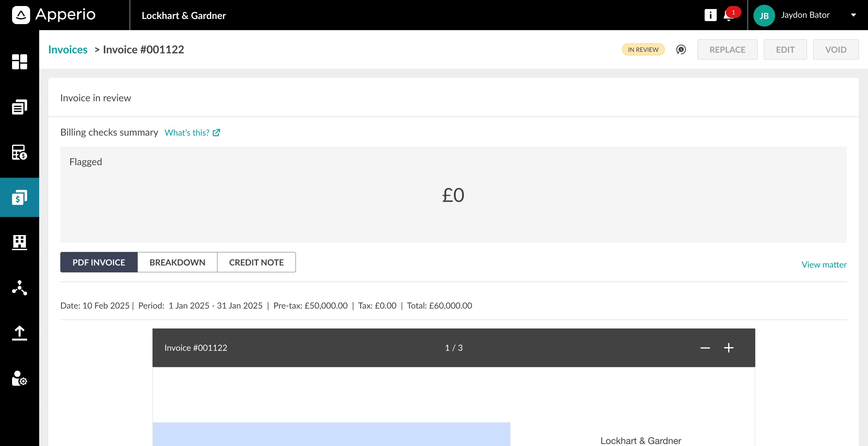The width and height of the screenshot is (868, 446).
Task: Click the Invoice #001122 breadcrumb title
Action: click(x=143, y=49)
